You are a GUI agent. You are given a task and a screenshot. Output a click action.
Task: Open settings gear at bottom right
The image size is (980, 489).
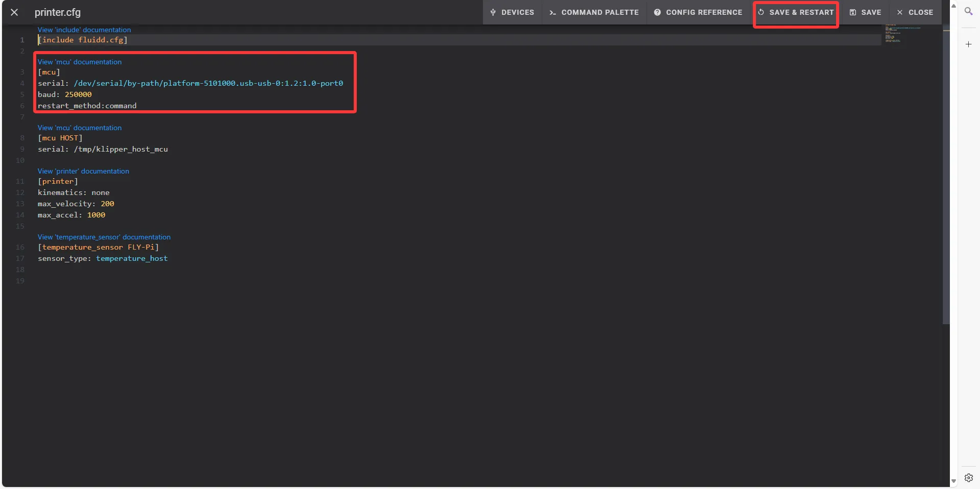click(968, 478)
